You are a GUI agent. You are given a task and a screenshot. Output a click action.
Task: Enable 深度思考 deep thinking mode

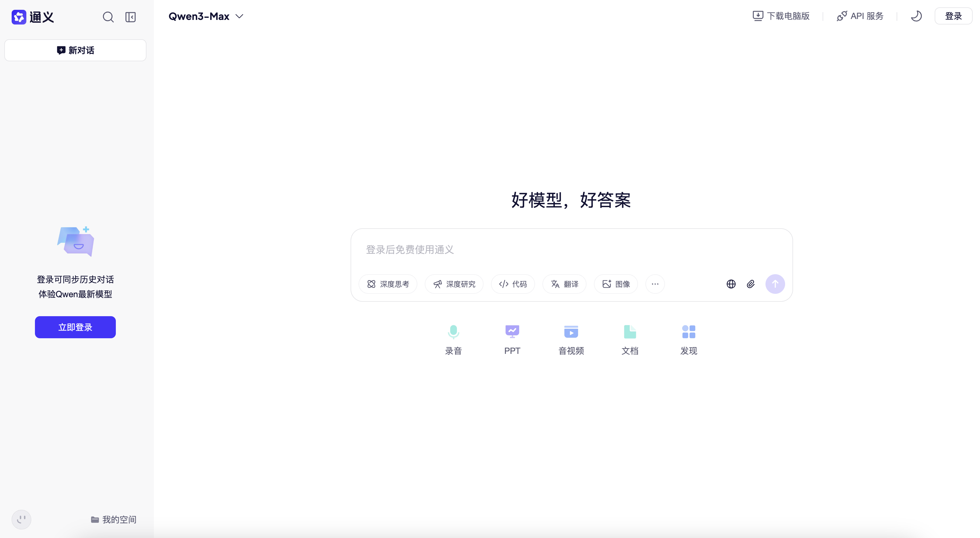tap(388, 284)
